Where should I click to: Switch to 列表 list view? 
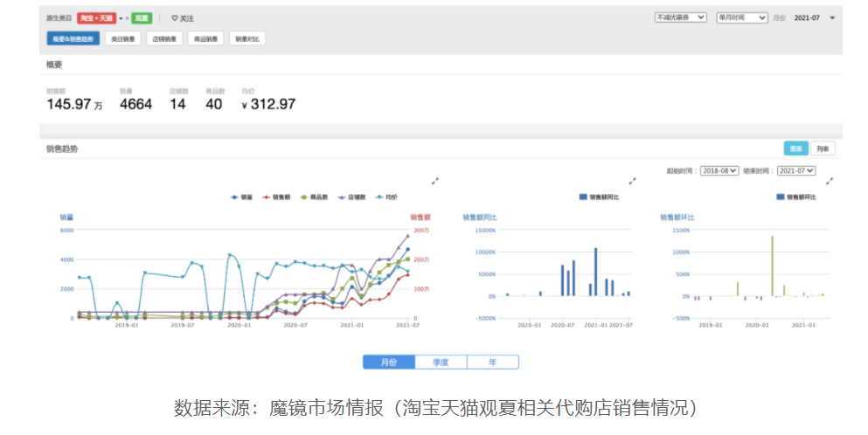[823, 148]
